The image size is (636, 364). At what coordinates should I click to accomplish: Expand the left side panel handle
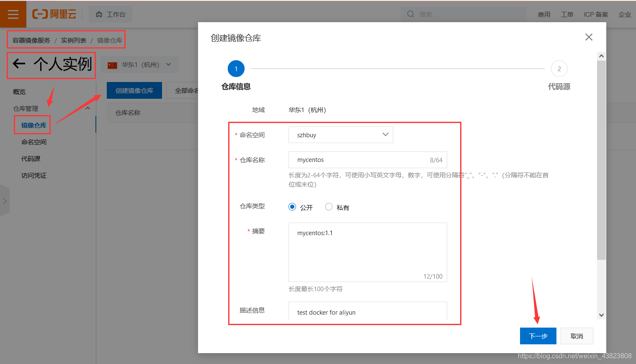(5, 201)
